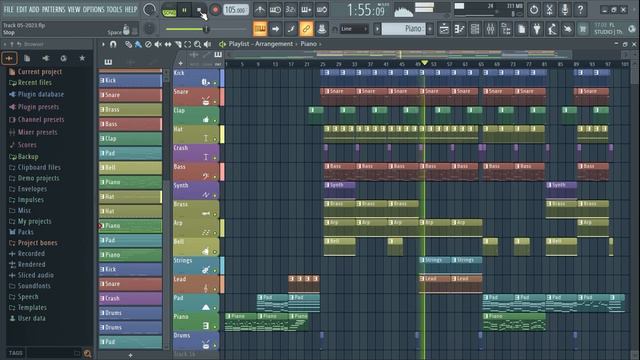This screenshot has height=360, width=640.
Task: Click the step editing arrow icon
Action: pos(275,29)
